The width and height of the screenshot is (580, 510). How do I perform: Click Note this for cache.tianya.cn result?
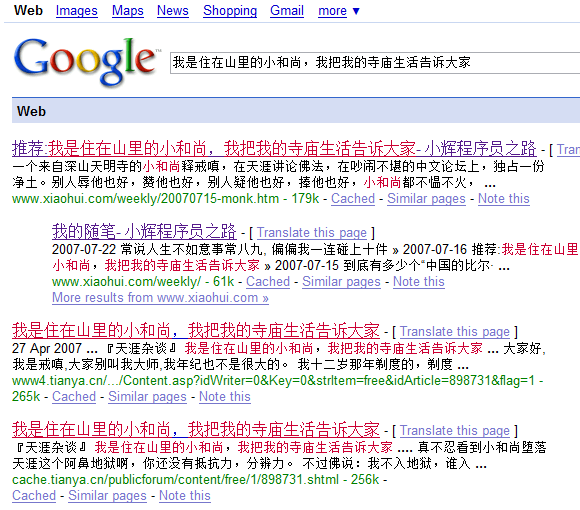click(185, 496)
